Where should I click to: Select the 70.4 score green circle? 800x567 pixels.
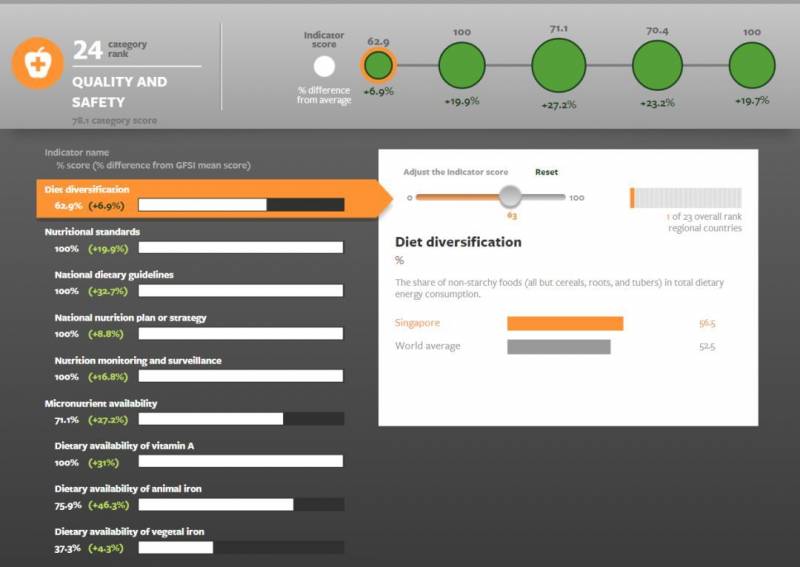(x=656, y=65)
